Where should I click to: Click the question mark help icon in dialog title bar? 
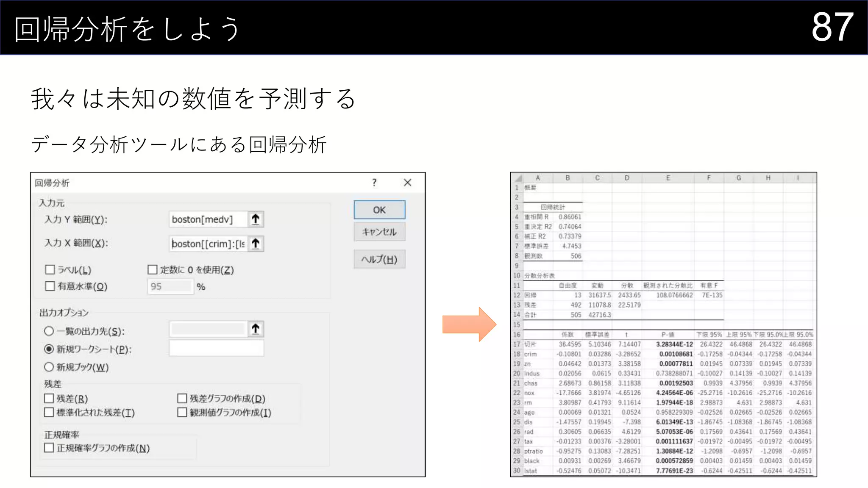tap(374, 183)
